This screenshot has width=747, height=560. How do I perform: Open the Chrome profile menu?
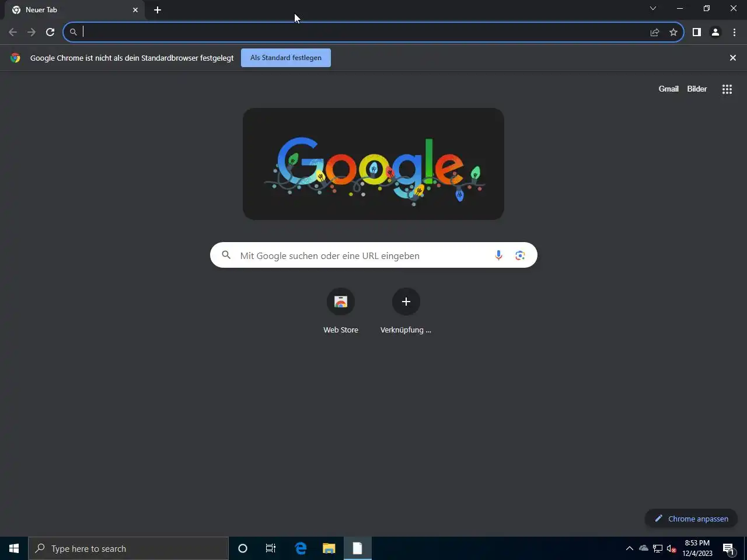(715, 32)
